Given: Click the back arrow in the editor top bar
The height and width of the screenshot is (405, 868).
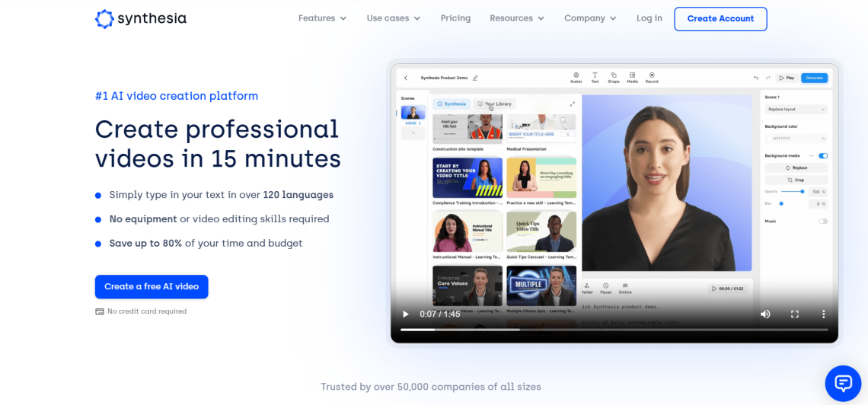Looking at the screenshot, I should tap(405, 78).
